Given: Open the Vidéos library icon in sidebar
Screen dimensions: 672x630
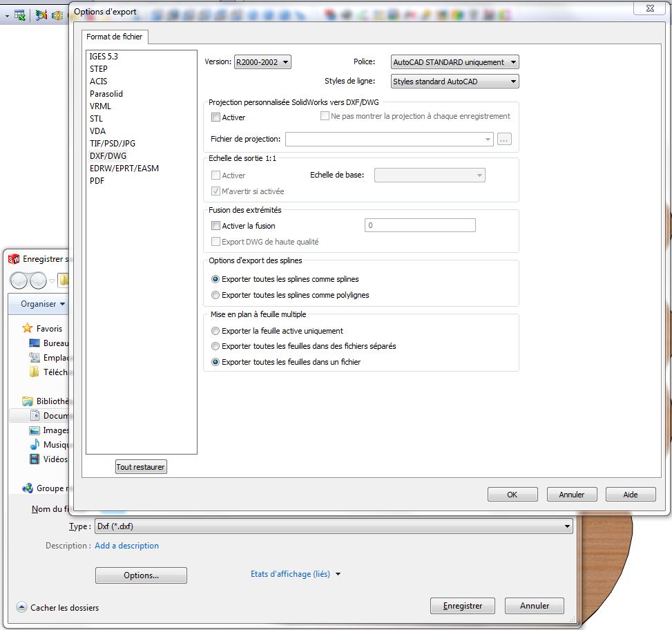Looking at the screenshot, I should (x=35, y=459).
